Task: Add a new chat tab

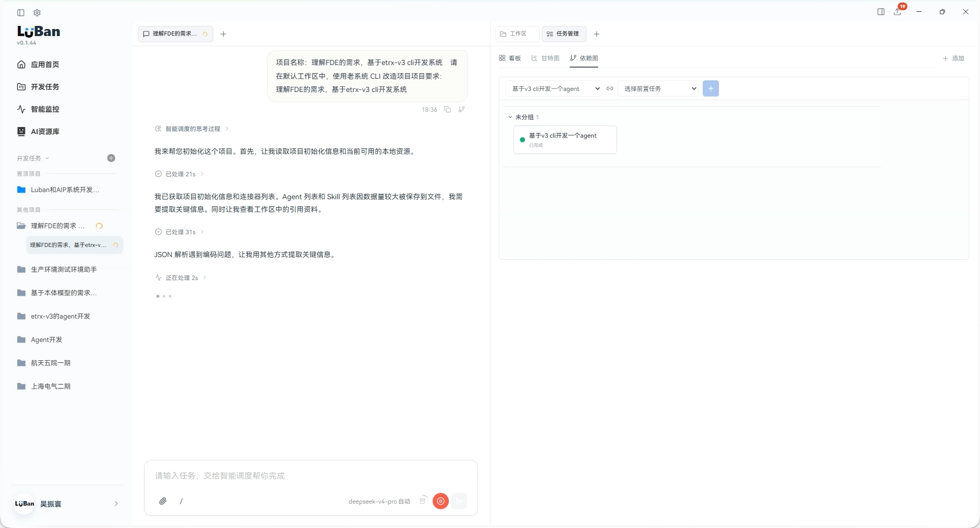Action: pos(223,34)
